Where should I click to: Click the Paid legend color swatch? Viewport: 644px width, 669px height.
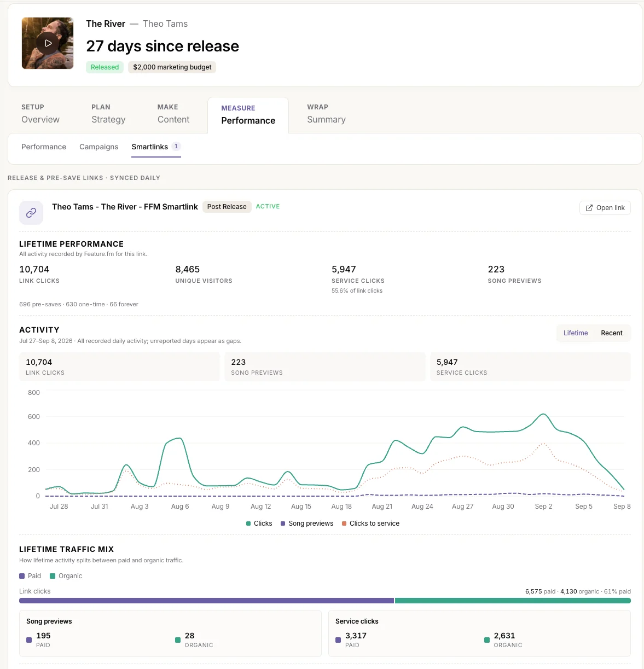click(22, 576)
